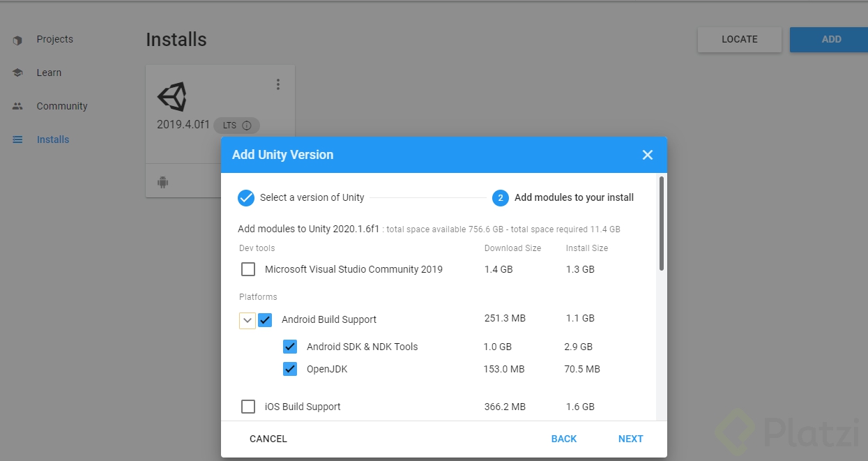Image resolution: width=868 pixels, height=461 pixels.
Task: Click the Installs list icon in sidebar
Action: [x=18, y=139]
